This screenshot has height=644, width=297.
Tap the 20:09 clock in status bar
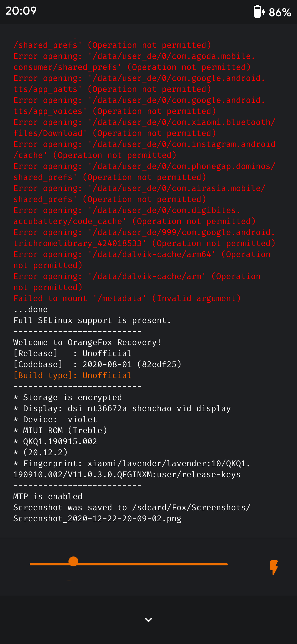tap(21, 11)
